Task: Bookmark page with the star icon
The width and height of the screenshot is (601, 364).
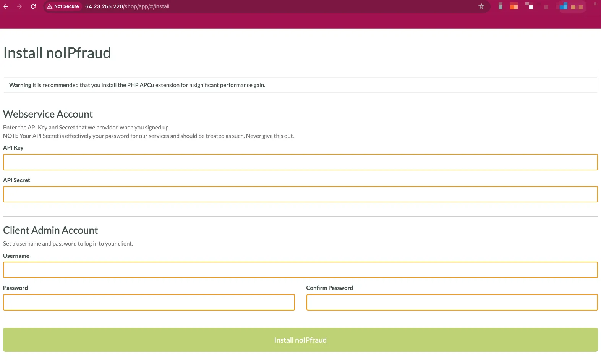Action: pos(481,6)
